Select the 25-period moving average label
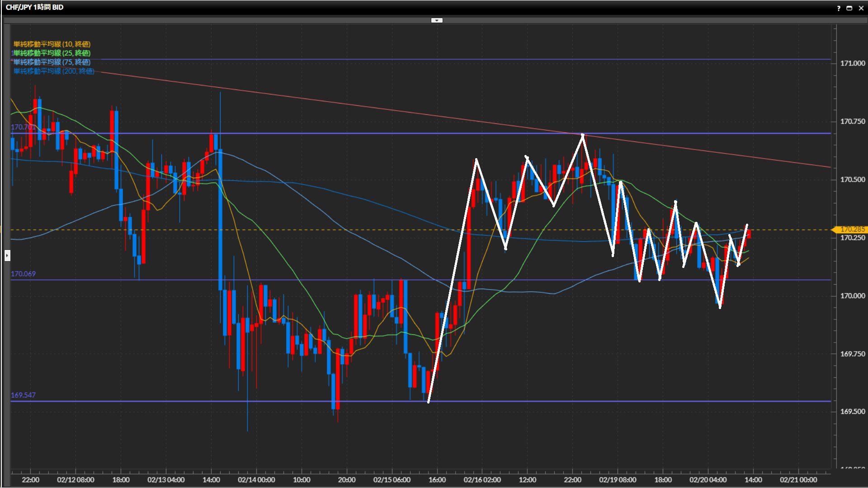Viewport: 868px width, 488px height. click(52, 53)
